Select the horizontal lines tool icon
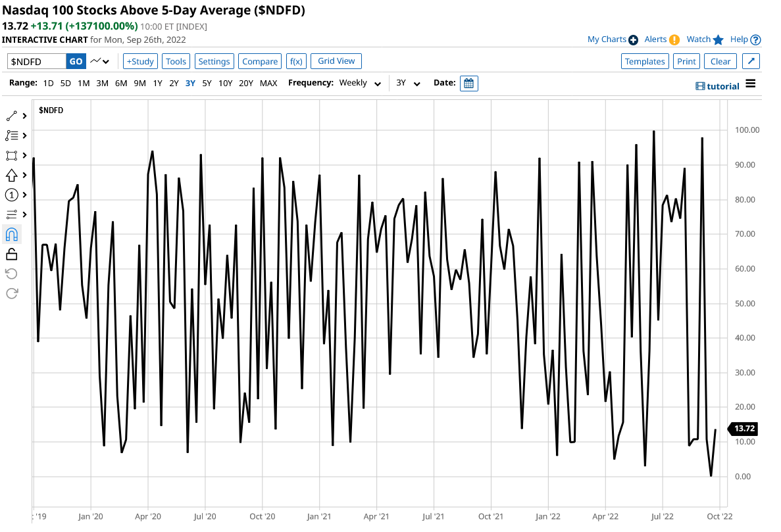The height and width of the screenshot is (532, 781). tap(11, 214)
